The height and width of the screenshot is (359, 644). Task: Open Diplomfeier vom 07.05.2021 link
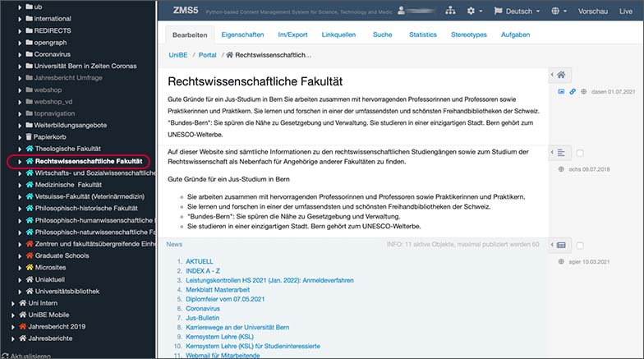pyautogui.click(x=225, y=299)
